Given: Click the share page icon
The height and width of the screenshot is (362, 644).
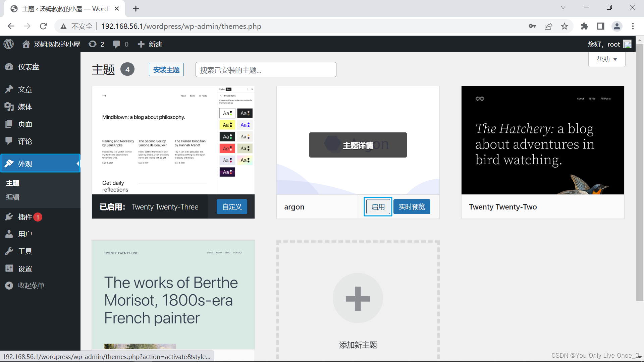Looking at the screenshot, I should pyautogui.click(x=548, y=26).
